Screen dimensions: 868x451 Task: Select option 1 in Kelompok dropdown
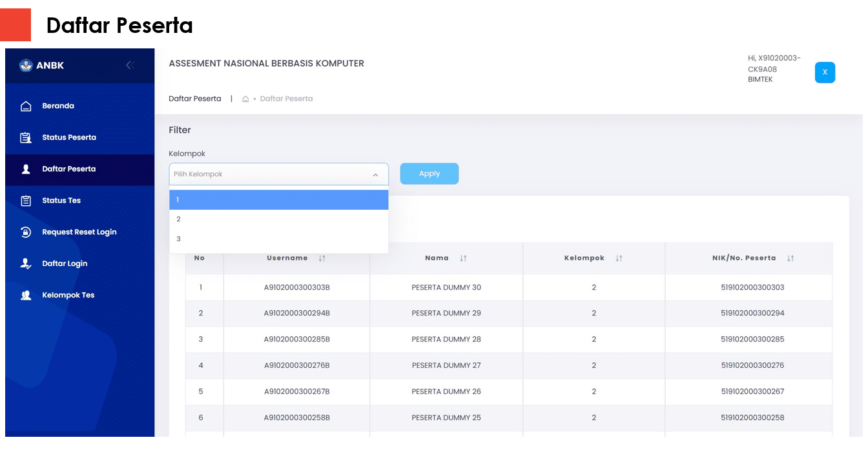pos(279,200)
